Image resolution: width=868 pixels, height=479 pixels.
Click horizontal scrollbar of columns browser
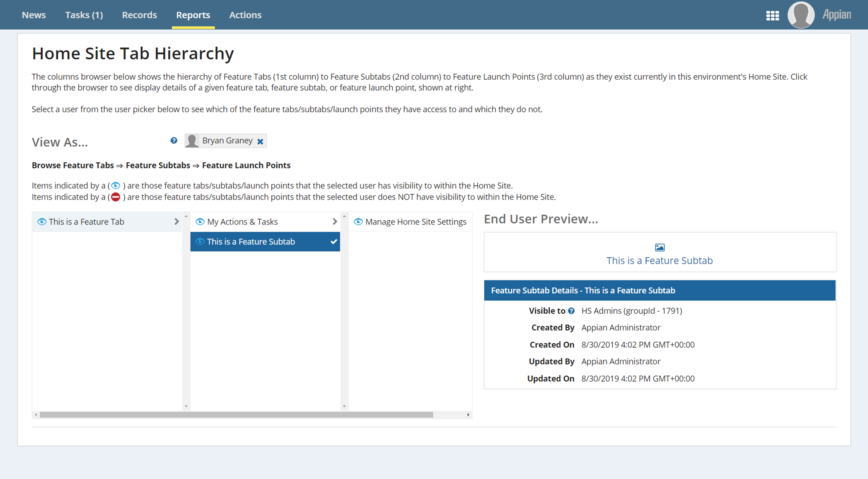236,415
